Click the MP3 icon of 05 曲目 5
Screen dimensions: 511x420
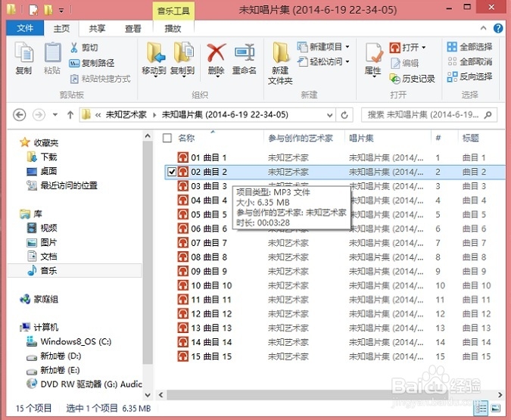[183, 214]
